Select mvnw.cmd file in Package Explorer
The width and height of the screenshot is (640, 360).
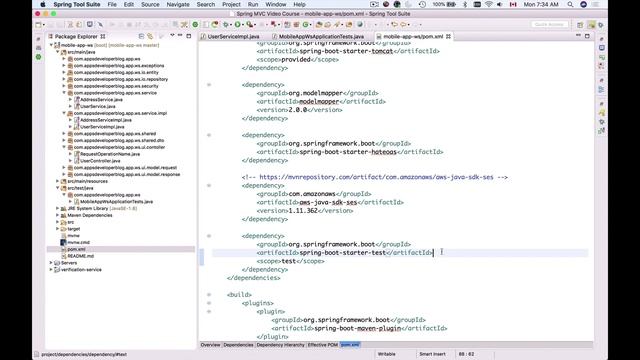click(x=78, y=242)
